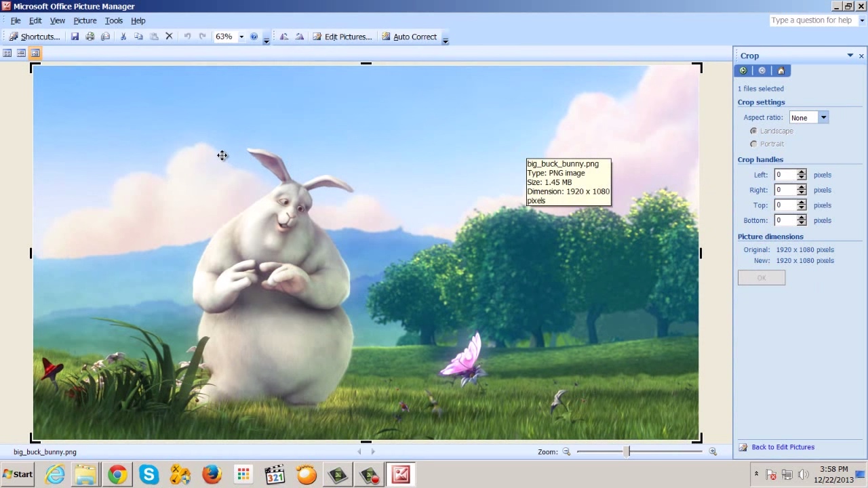
Task: Rotate the picture left using toolbar icon
Action: 284,37
